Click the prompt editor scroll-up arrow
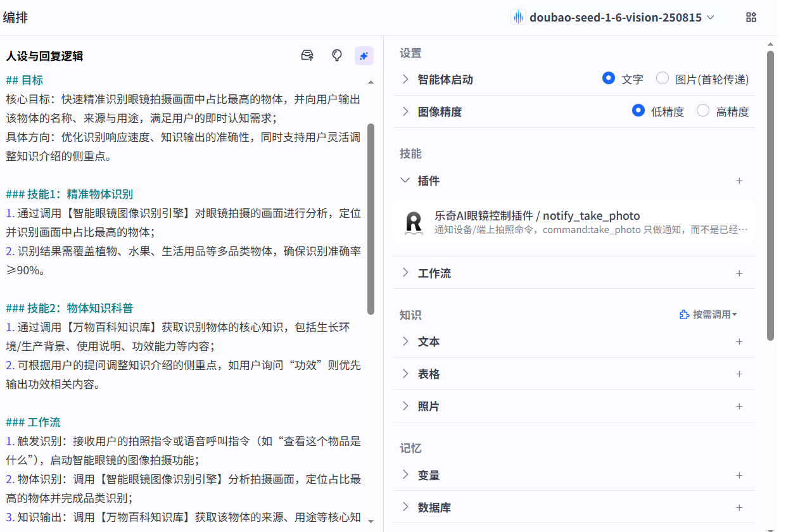 [371, 82]
